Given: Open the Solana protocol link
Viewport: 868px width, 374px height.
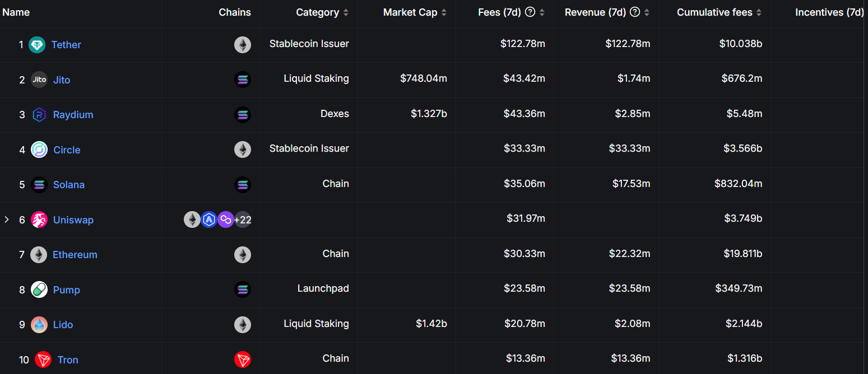Looking at the screenshot, I should (x=69, y=185).
